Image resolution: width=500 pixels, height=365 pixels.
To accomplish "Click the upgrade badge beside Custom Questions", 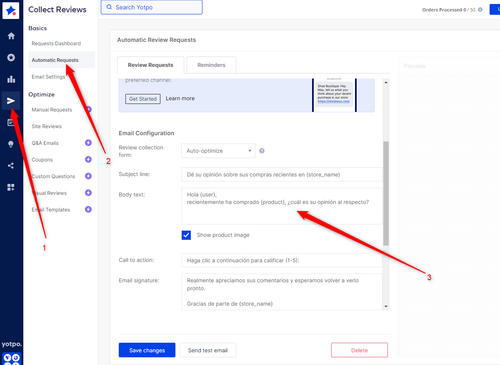I will (88, 176).
